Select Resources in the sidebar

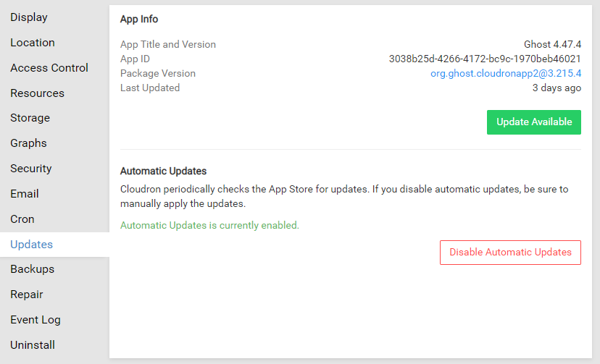click(37, 93)
